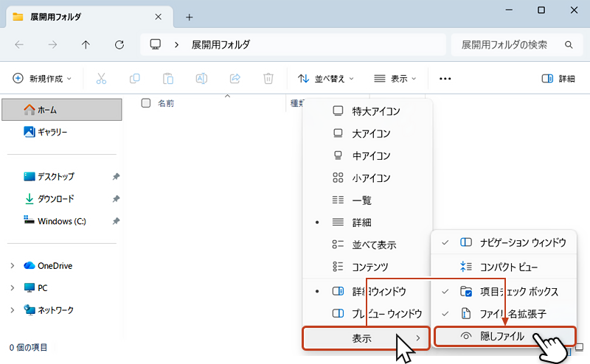Screen dimensions: 590x364
Task: Click the Cut scissors icon
Action: 101,79
